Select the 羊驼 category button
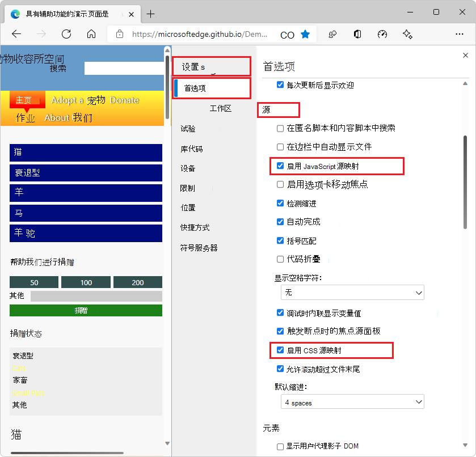This screenshot has height=457, width=476. coord(86,233)
